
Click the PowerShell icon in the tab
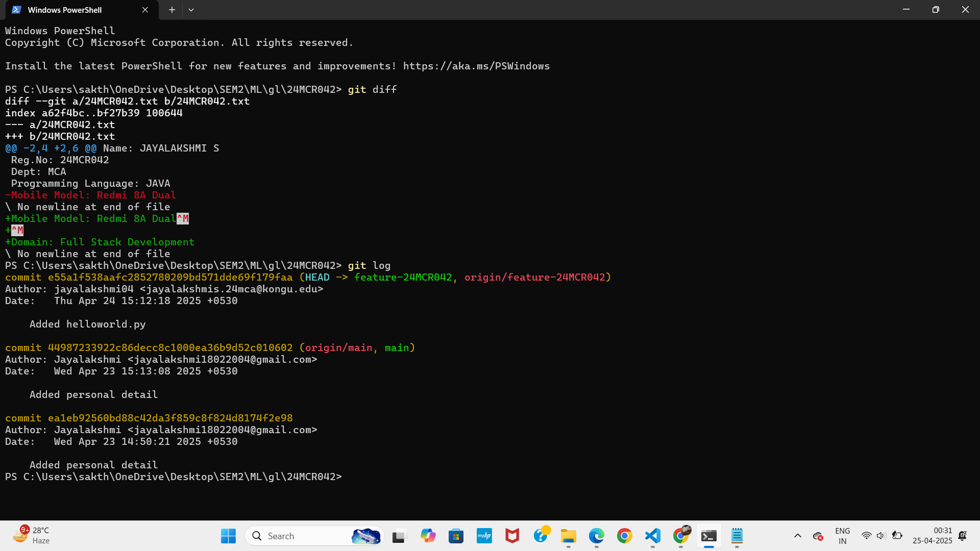click(x=16, y=10)
